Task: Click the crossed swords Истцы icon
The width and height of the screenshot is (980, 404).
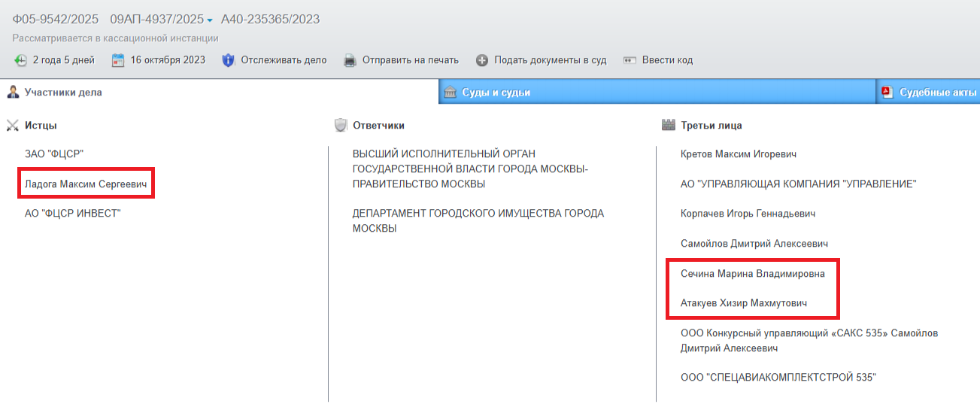Action: 13,126
